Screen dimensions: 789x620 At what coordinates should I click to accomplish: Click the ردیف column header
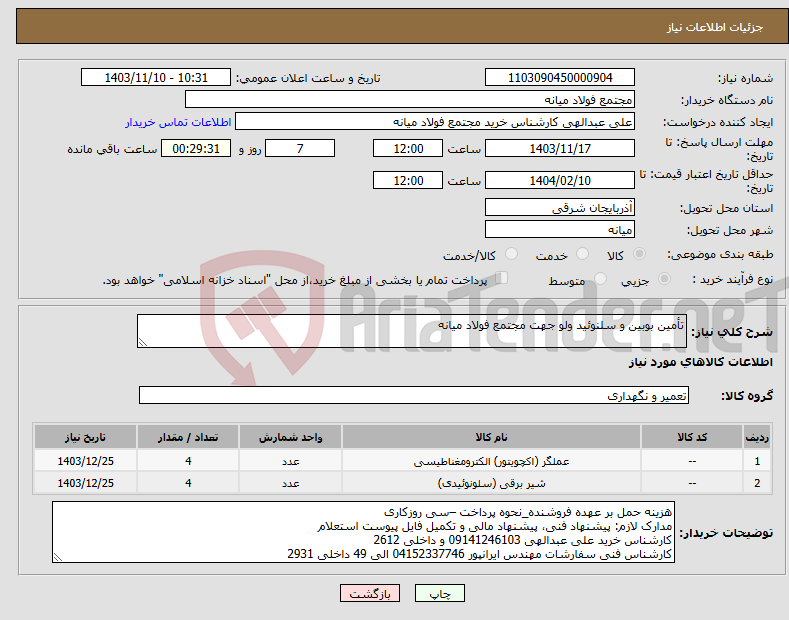pyautogui.click(x=757, y=437)
